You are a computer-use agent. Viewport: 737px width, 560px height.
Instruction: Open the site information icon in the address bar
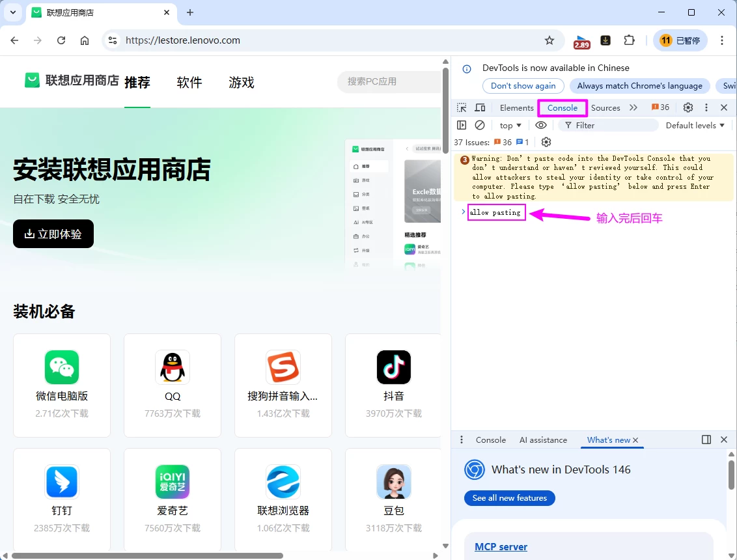click(113, 40)
